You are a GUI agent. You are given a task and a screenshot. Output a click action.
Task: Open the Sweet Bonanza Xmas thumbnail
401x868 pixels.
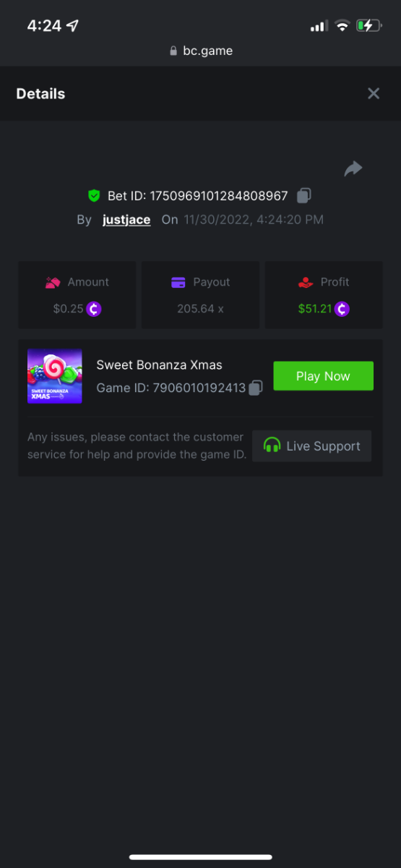tap(55, 376)
